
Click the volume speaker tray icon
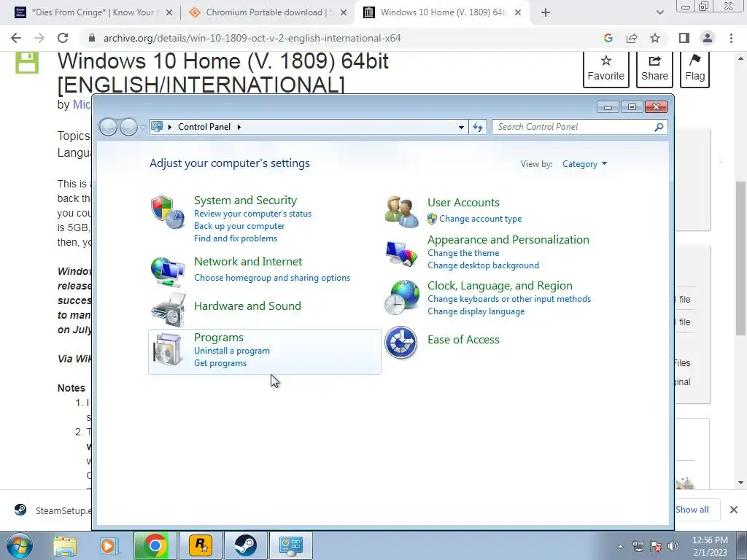click(673, 546)
